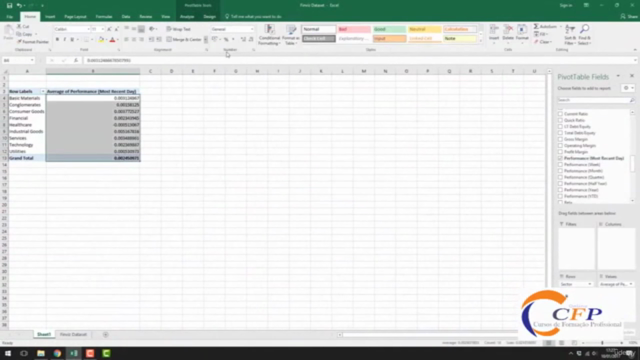Open Chrome from taskbar
Screen dimensions: 640x360
(57, 353)
